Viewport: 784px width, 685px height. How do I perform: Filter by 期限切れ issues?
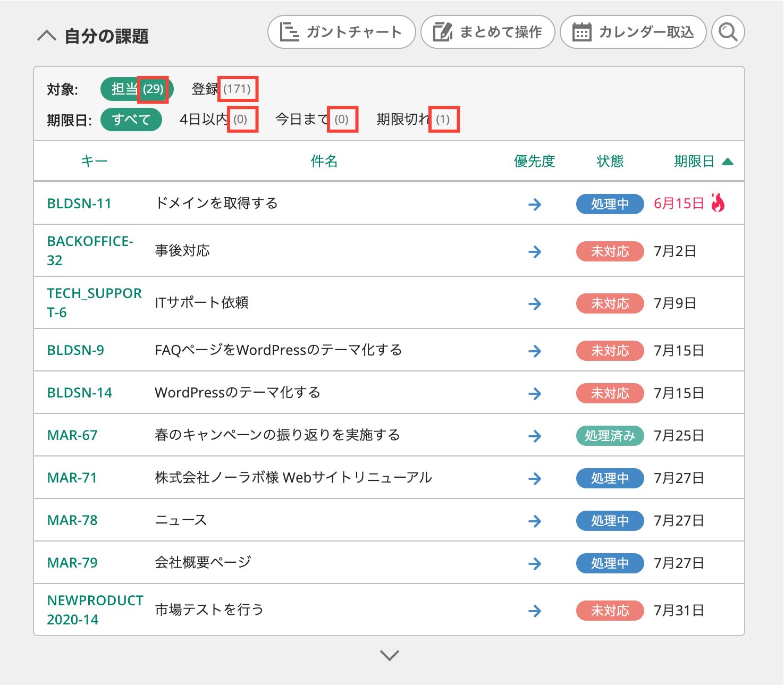(414, 119)
